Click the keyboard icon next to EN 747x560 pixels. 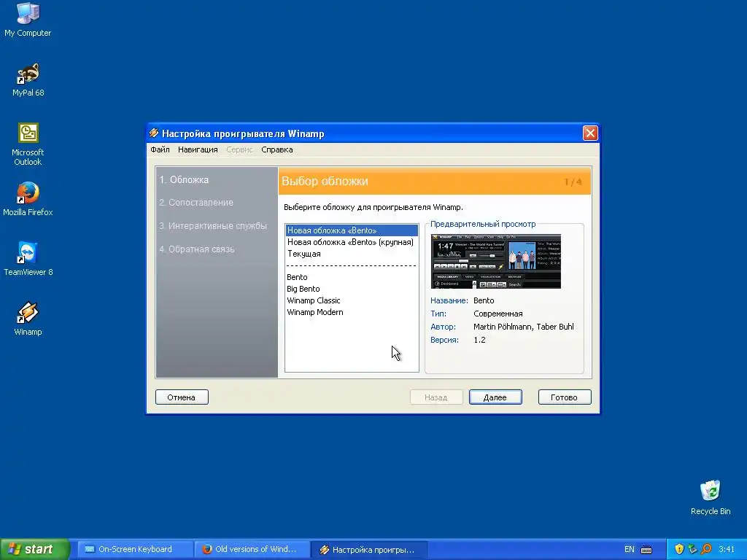(646, 550)
